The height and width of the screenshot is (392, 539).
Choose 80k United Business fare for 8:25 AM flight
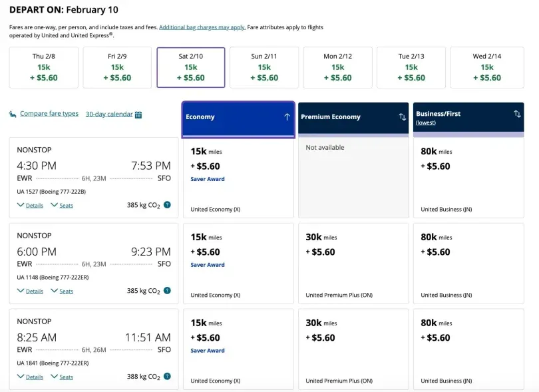point(468,349)
